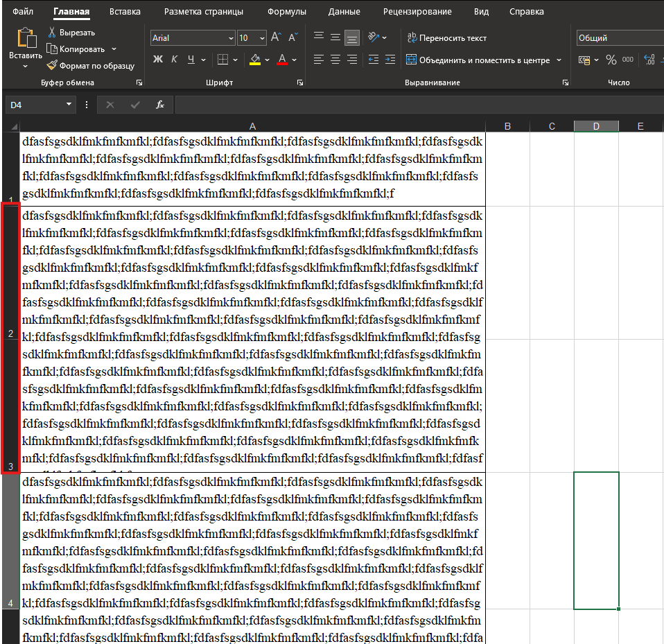Open Alignment (Выравнивание) dialog launcher
Viewport: 664px width, 644px height.
coord(566,82)
